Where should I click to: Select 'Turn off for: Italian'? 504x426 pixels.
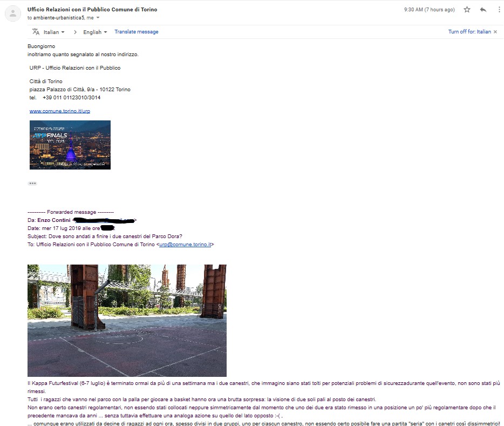pyautogui.click(x=469, y=32)
